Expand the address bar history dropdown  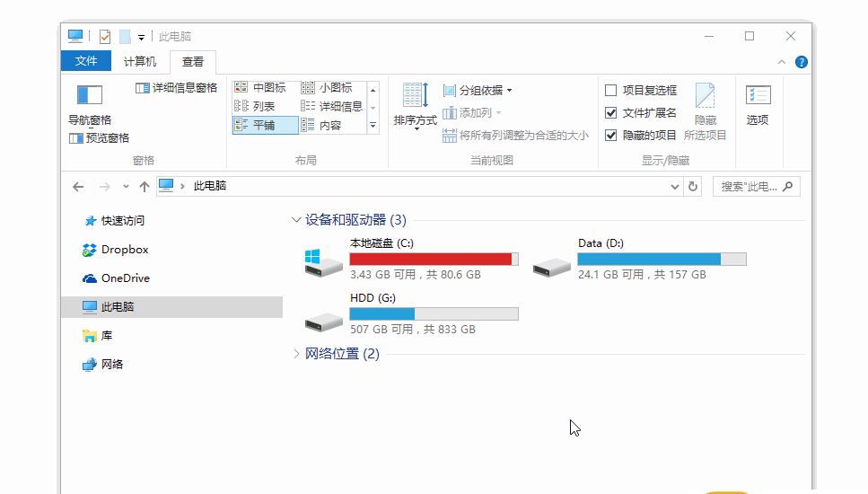[x=674, y=187]
